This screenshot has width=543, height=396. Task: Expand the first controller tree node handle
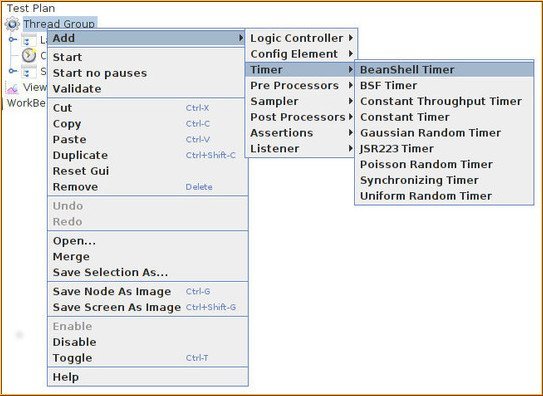point(13,39)
